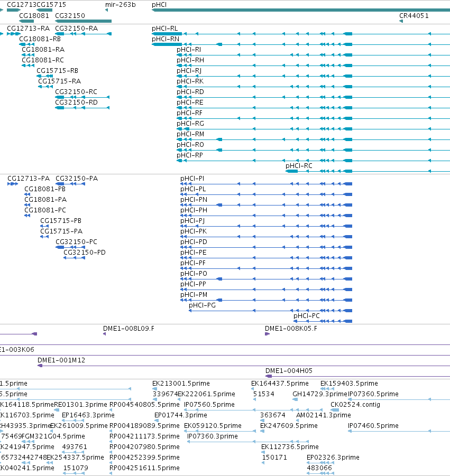Click polypeptide pHCl-PO
The image size is (450, 476).
tap(194, 274)
